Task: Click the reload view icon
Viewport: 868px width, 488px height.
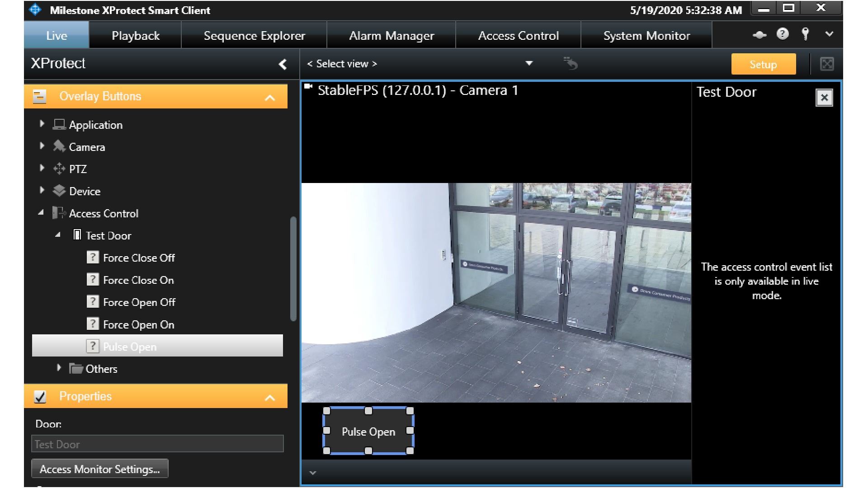Action: click(571, 63)
